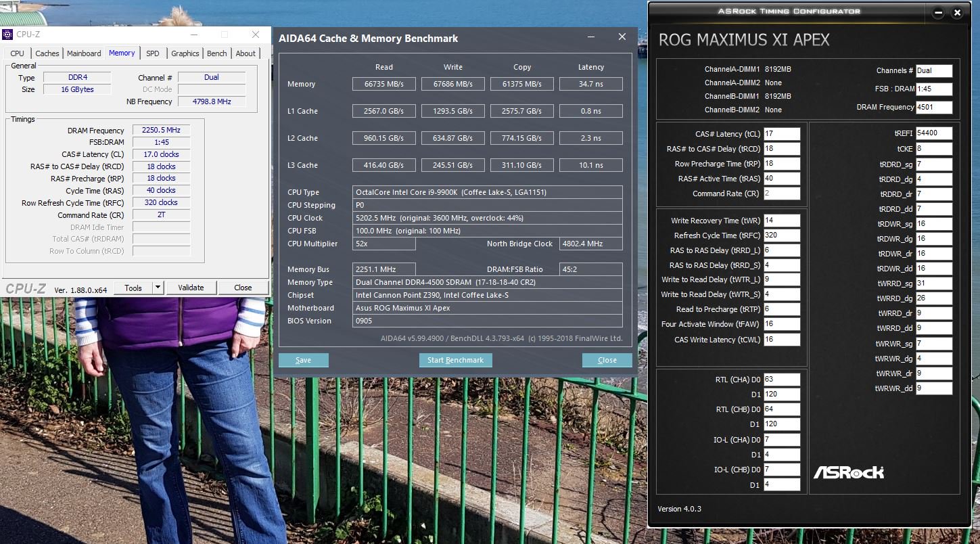Screen dimensions: 980x544
Task: Click the Validate button in CPU-Z
Action: point(191,288)
